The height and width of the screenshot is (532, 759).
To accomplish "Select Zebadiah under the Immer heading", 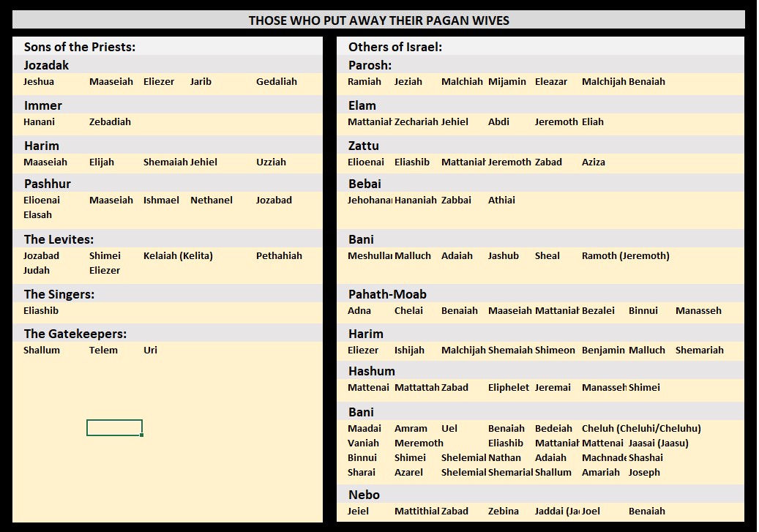I will point(110,122).
